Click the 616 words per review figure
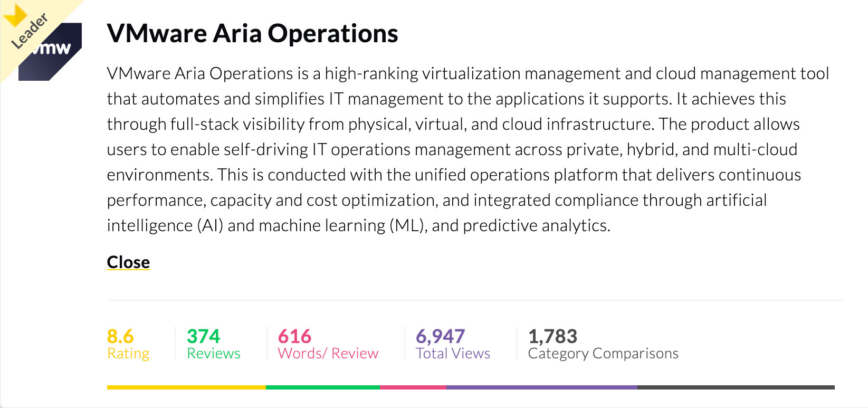 [294, 336]
